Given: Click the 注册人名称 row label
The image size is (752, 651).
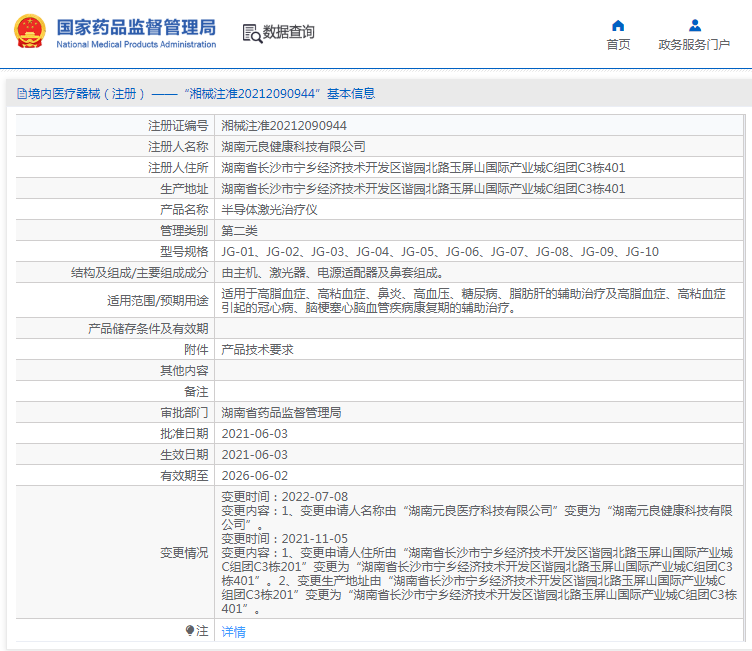Looking at the screenshot, I should (178, 147).
